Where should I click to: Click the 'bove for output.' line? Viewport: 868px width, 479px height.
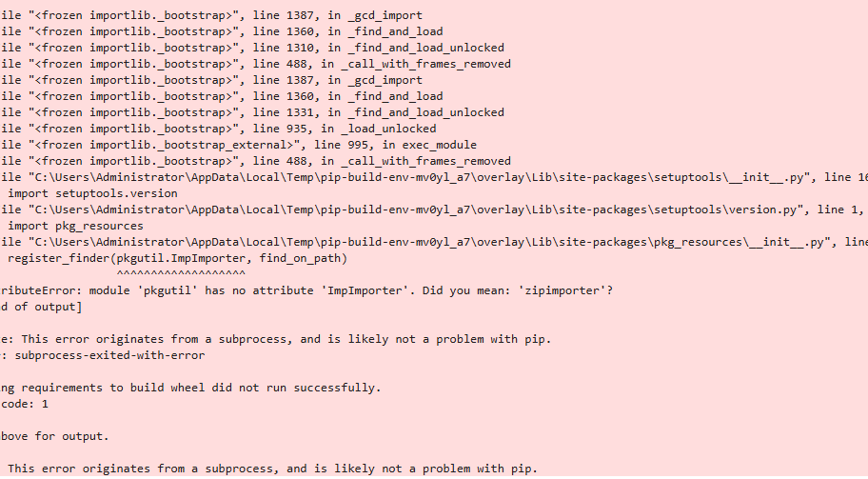[x=54, y=436]
